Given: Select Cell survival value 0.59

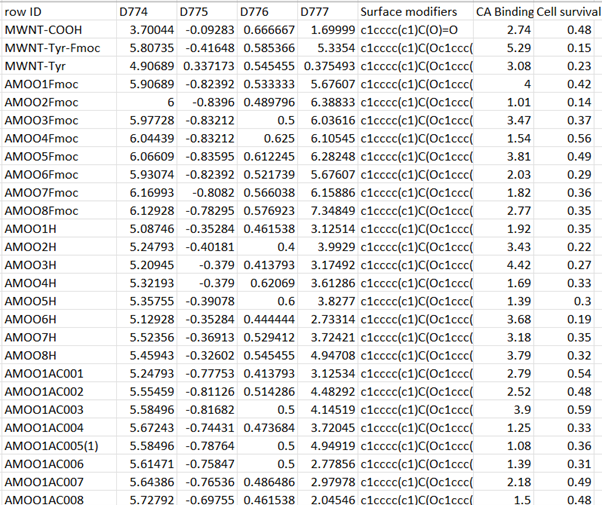Looking at the screenshot, I should pos(564,409).
